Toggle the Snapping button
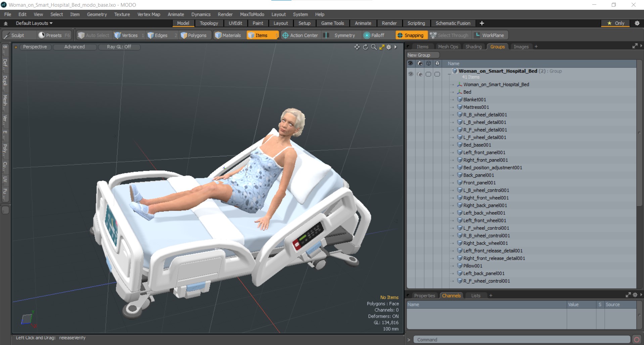 pos(411,35)
